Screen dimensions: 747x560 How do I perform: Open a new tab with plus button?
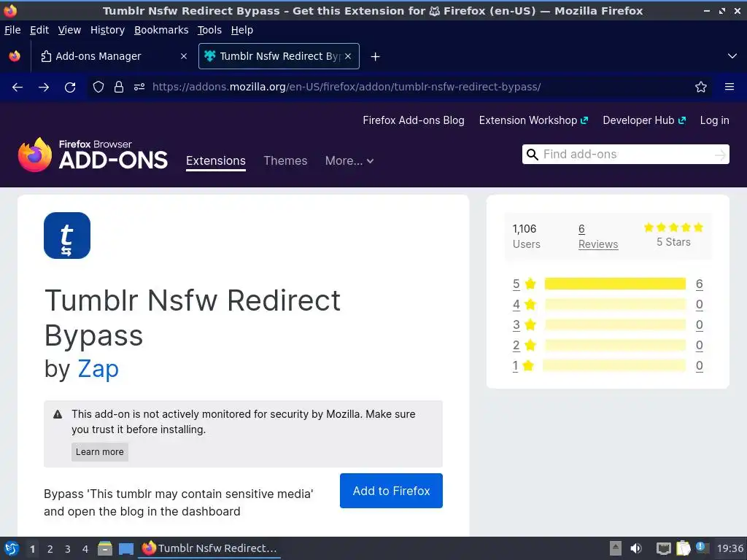click(x=376, y=57)
